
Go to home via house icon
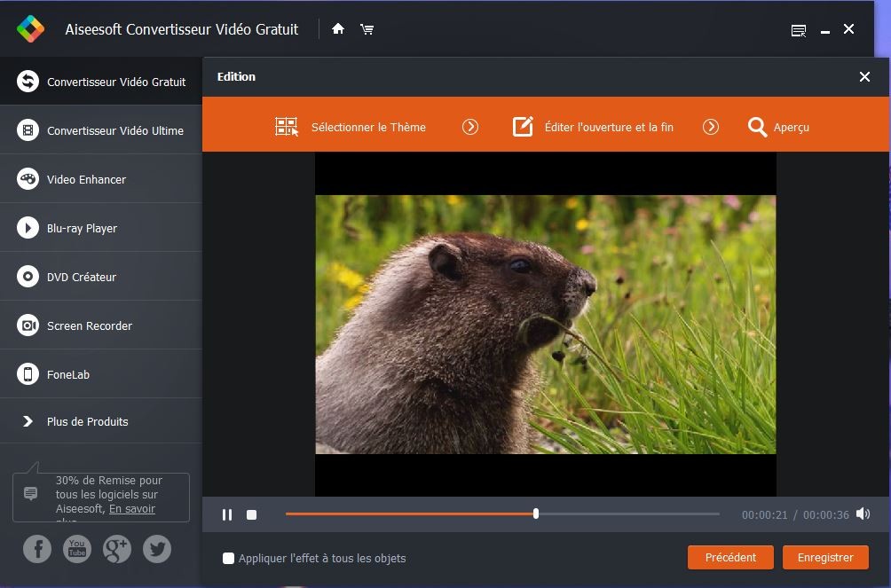click(338, 29)
